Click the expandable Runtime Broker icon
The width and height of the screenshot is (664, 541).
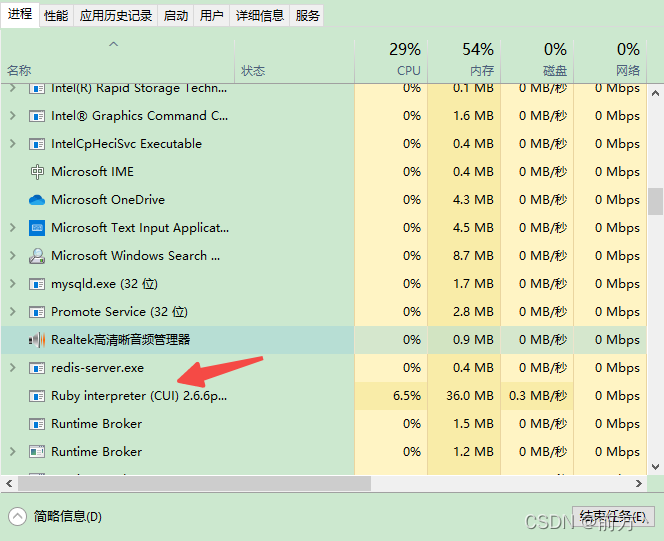coord(37,452)
